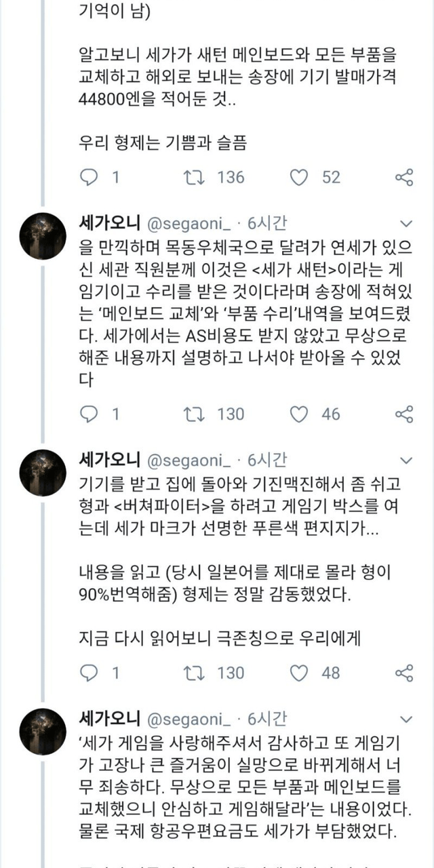The width and height of the screenshot is (434, 868).
Task: Share the tweet with 52 likes
Action: point(404,178)
